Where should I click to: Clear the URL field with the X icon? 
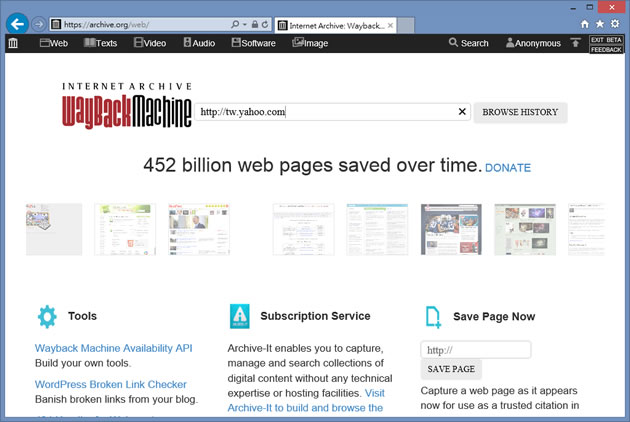(462, 111)
